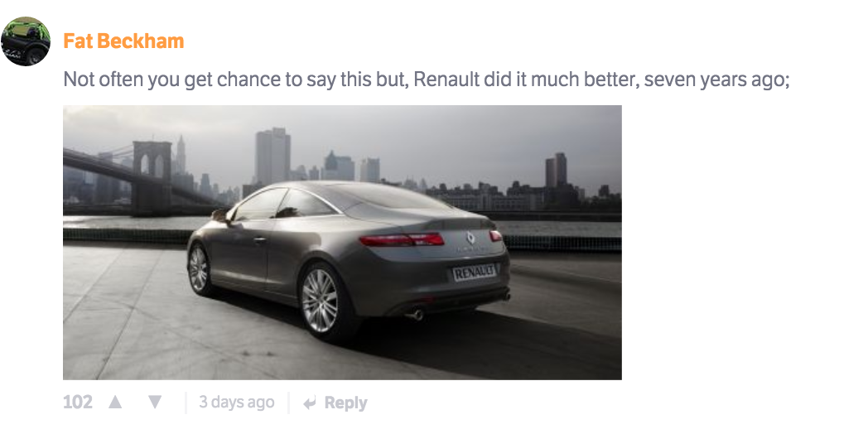
Task: Open Fat Beckham's avatar picture
Action: click(26, 41)
